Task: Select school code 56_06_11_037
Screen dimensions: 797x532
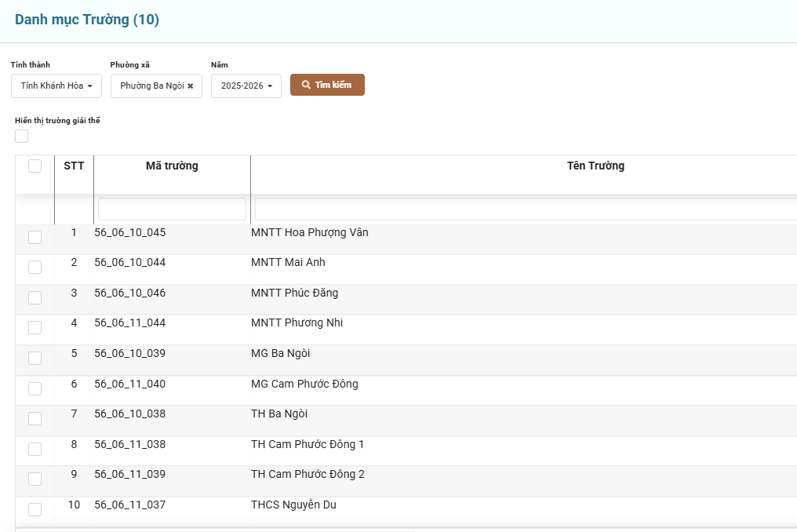Action: (130, 505)
